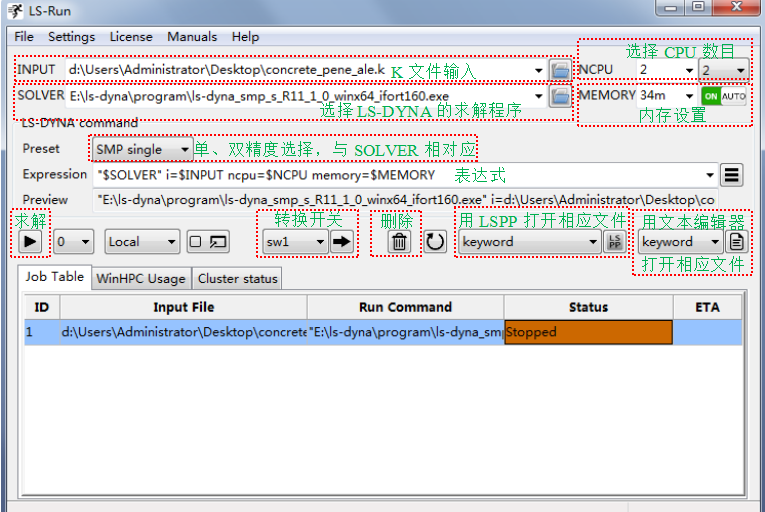Viewport: 765px width, 512px height.
Task: Open file in LS-PrePost via LSPP icon
Action: (x=615, y=241)
